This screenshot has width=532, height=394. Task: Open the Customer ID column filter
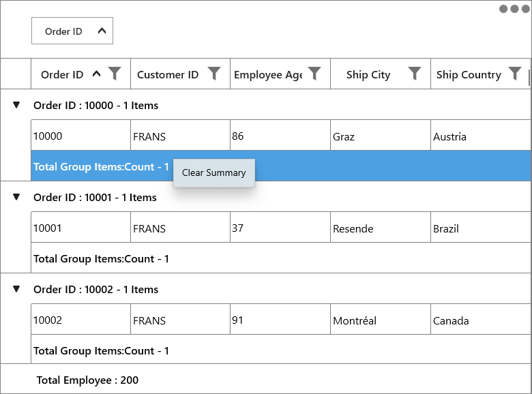point(214,73)
